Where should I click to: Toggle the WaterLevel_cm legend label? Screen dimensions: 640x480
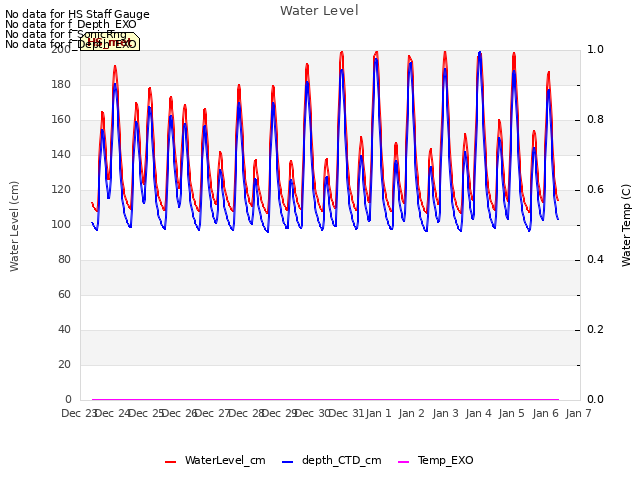225,460
